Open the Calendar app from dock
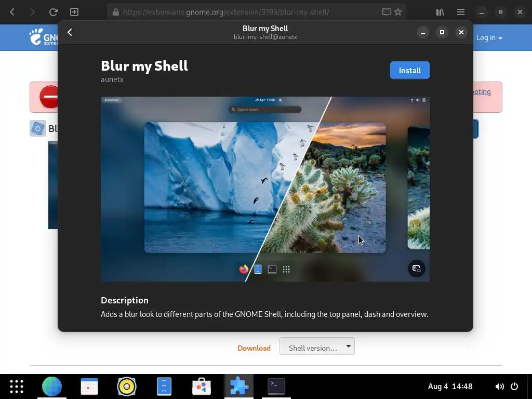Viewport: 532px width, 399px height. click(x=89, y=387)
